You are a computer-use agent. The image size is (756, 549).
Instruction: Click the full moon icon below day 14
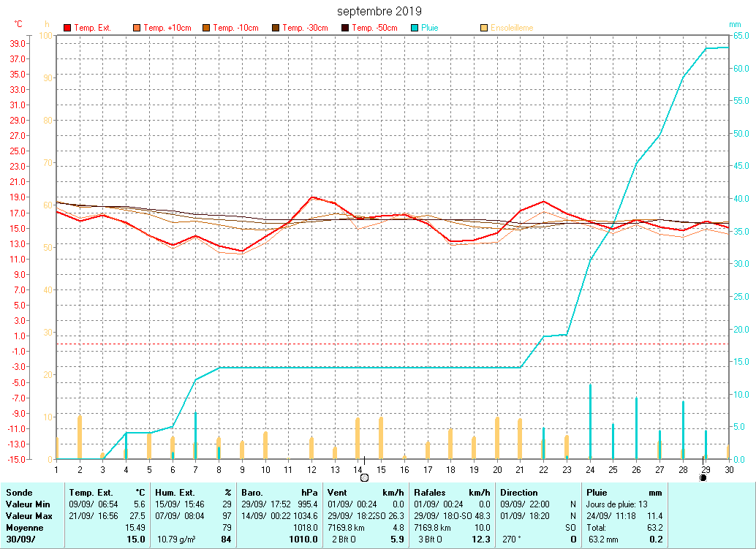(x=364, y=477)
